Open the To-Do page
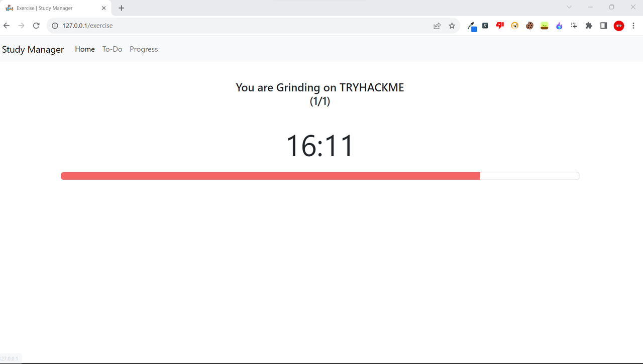 113,49
